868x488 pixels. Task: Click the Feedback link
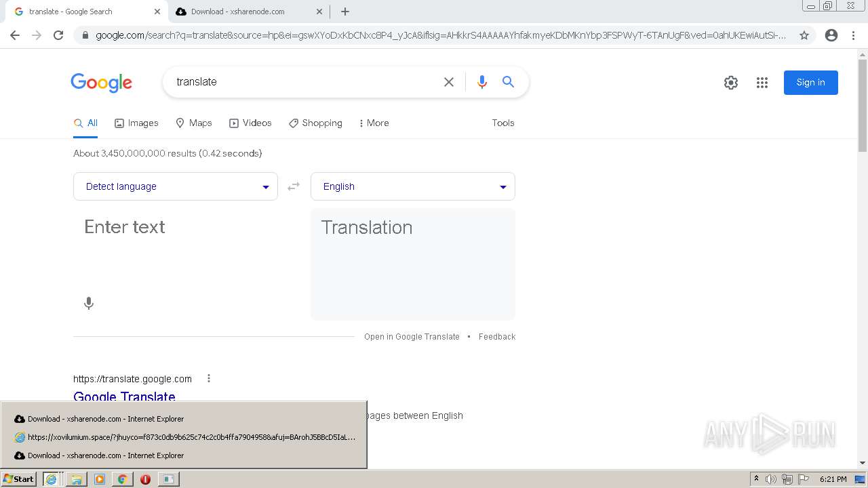pyautogui.click(x=497, y=337)
